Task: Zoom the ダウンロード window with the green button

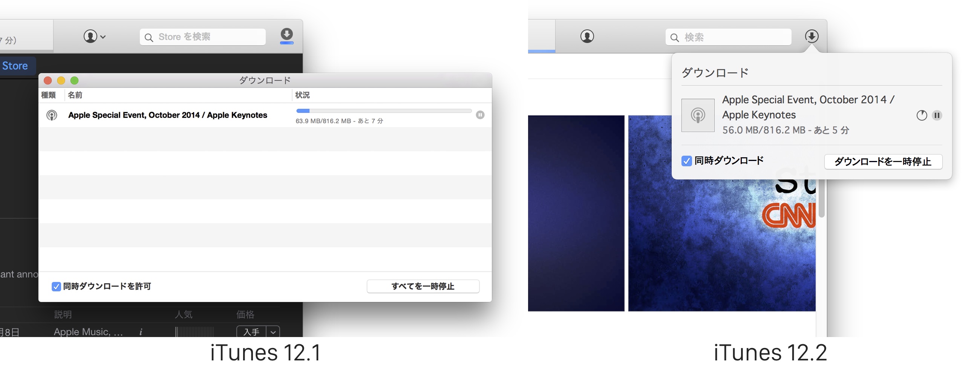Action: pyautogui.click(x=75, y=81)
